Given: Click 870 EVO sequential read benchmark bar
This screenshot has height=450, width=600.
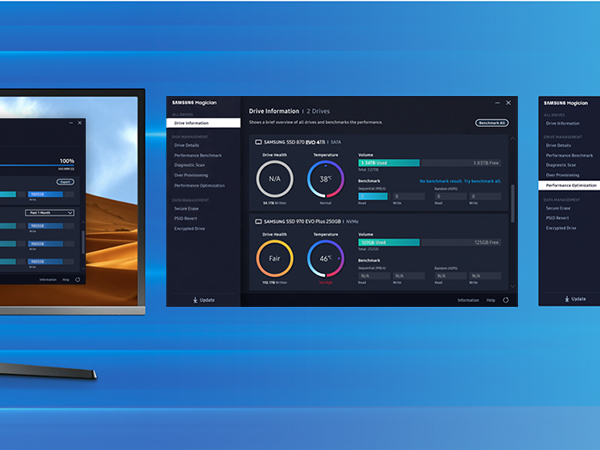Looking at the screenshot, I should [373, 197].
